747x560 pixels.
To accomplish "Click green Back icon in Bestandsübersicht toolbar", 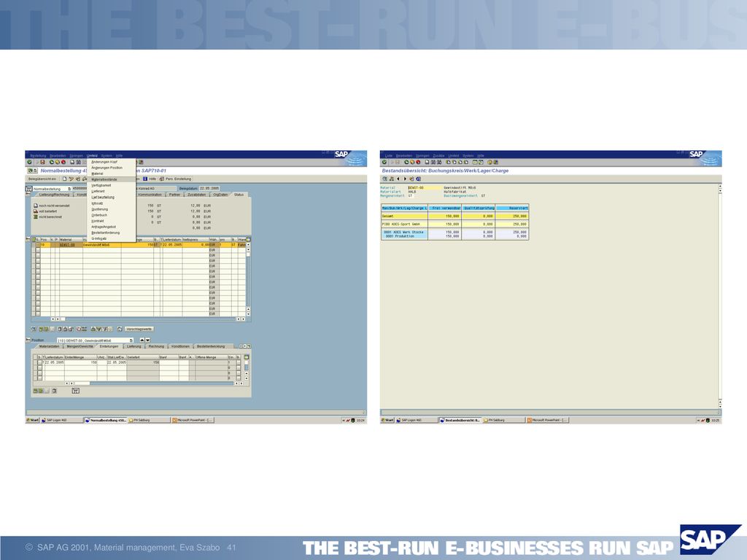I will (x=406, y=163).
